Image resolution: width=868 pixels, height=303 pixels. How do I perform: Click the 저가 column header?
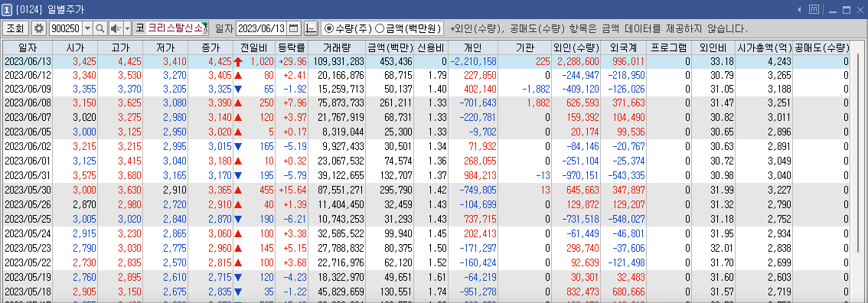tap(165, 48)
